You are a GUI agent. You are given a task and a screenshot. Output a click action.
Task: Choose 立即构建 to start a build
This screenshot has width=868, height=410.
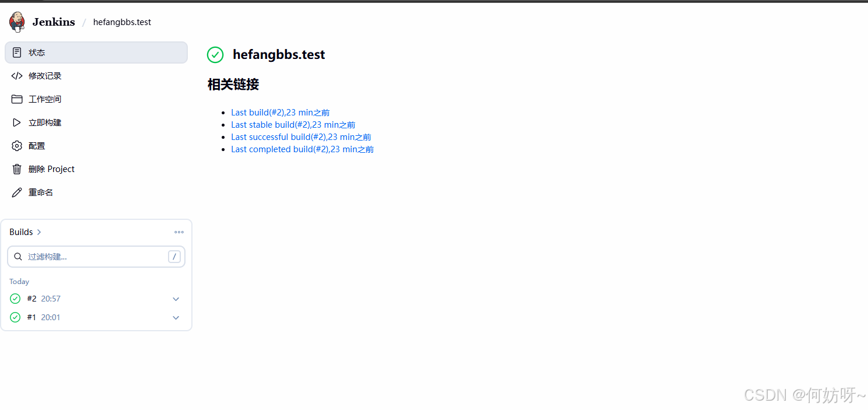point(96,122)
